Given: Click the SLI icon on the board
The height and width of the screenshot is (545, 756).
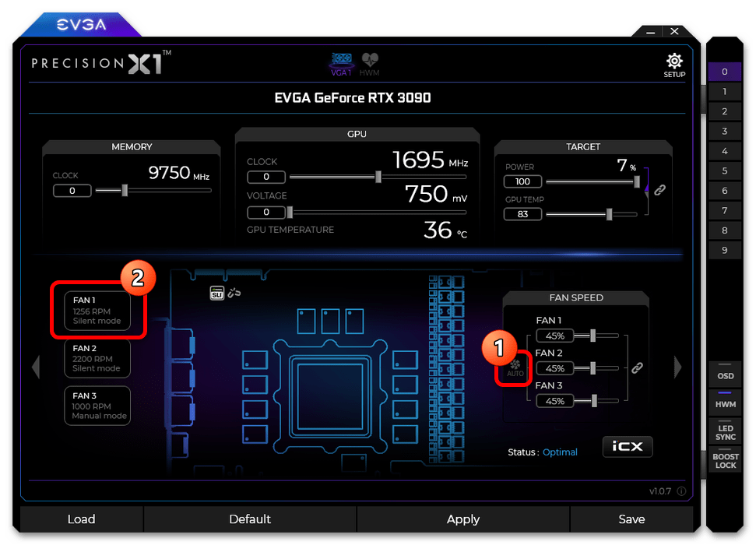Looking at the screenshot, I should pos(217,293).
